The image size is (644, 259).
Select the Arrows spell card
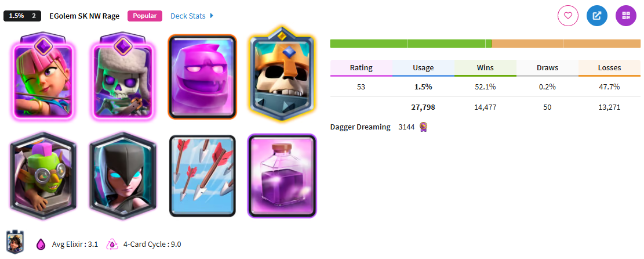pos(202,176)
